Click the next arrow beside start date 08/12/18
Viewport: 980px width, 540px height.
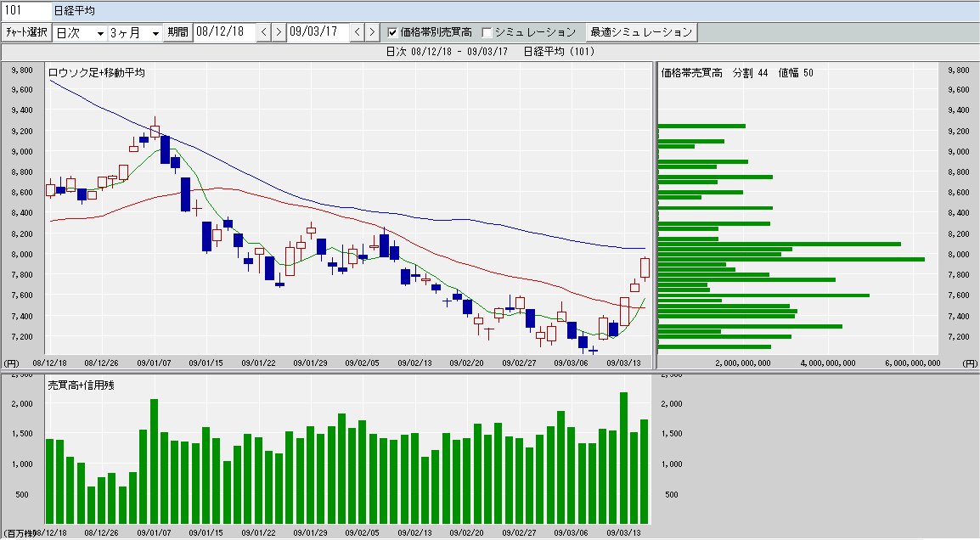278,32
